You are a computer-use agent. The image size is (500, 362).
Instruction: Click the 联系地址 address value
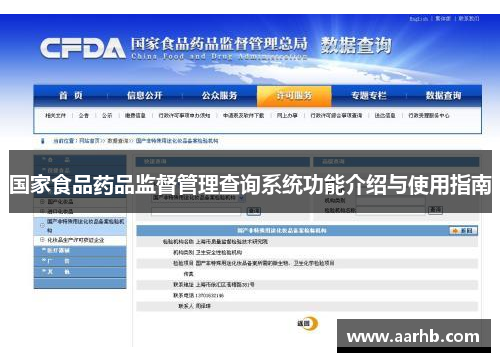pyautogui.click(x=225, y=285)
